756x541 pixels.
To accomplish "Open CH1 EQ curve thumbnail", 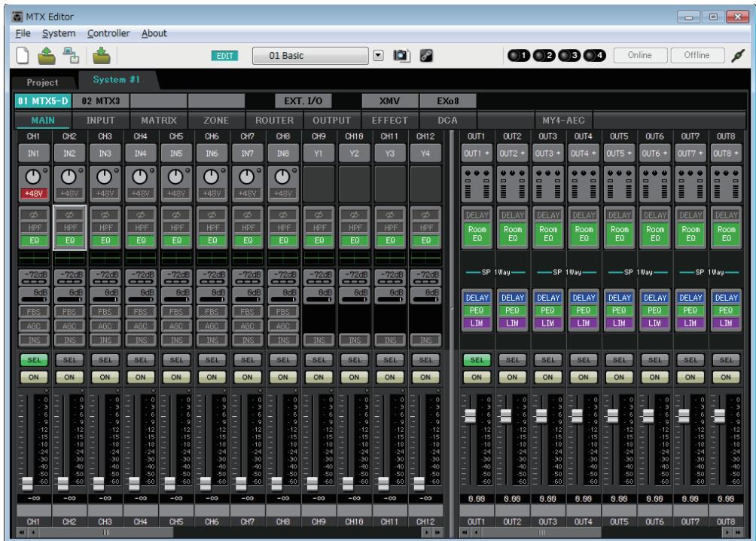I will click(34, 258).
